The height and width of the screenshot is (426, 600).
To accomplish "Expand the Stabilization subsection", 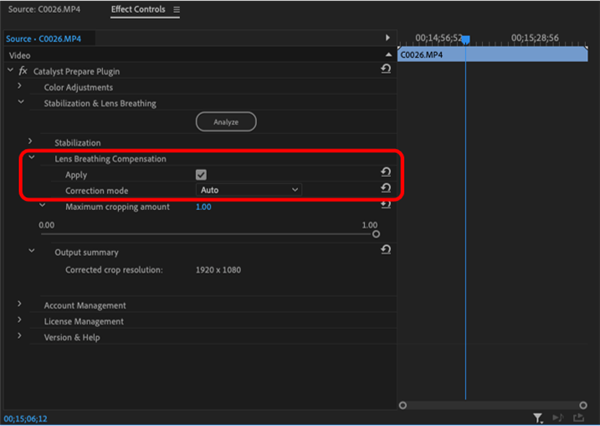I will [31, 142].
